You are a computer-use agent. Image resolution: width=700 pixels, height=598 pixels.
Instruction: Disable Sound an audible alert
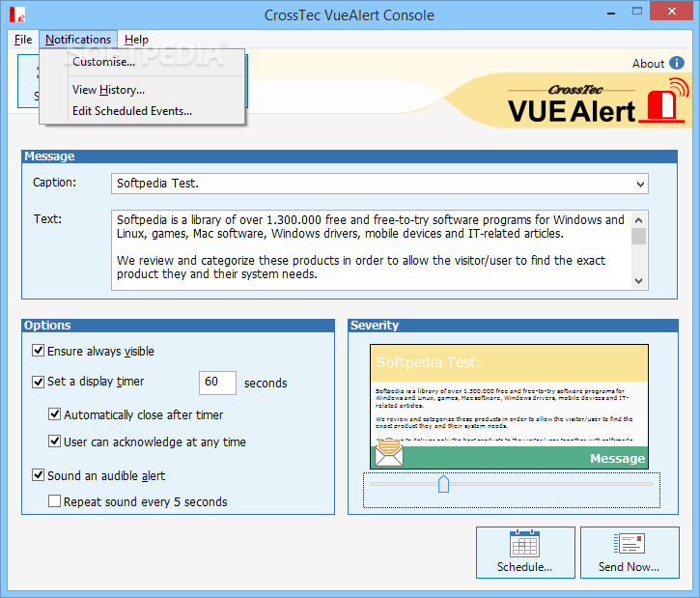(x=38, y=475)
